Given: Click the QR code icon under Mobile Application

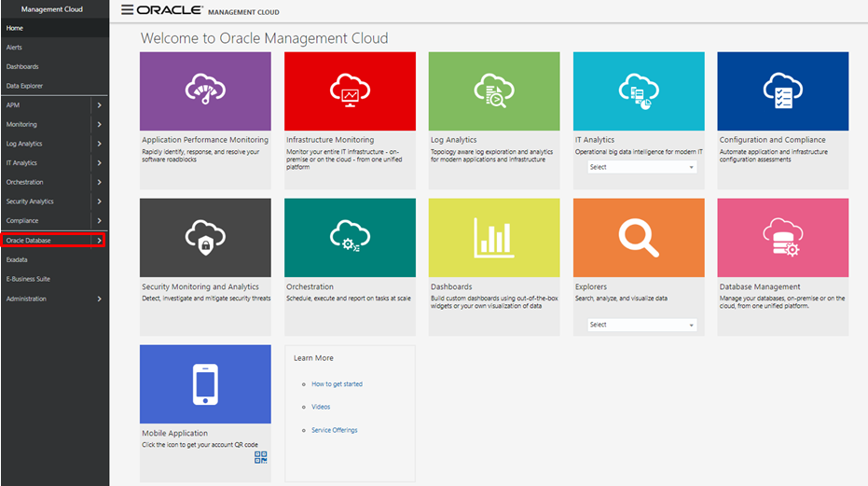Looking at the screenshot, I should [x=261, y=457].
